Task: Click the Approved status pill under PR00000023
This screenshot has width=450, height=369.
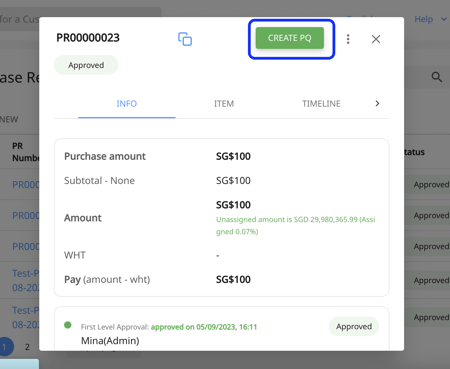Action: click(x=86, y=65)
